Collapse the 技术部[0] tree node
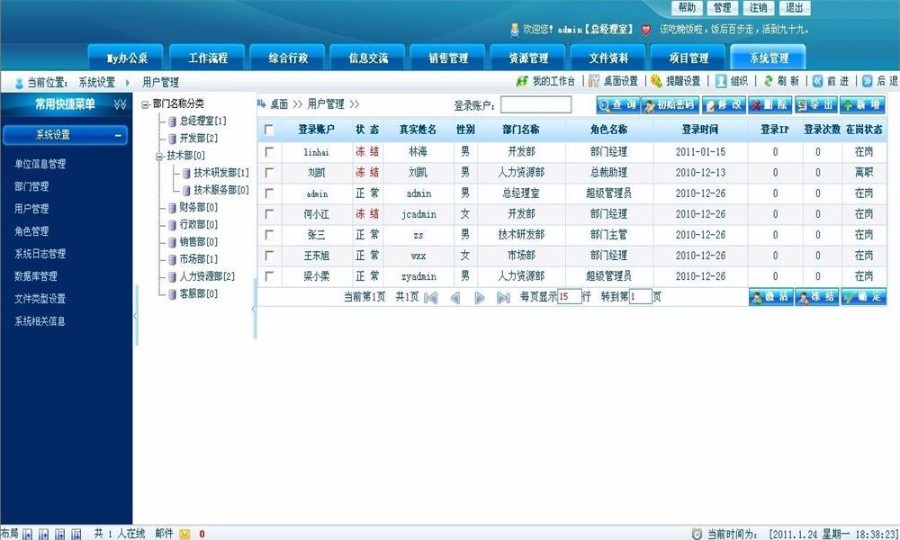Image resolution: width=900 pixels, height=540 pixels. click(160, 156)
